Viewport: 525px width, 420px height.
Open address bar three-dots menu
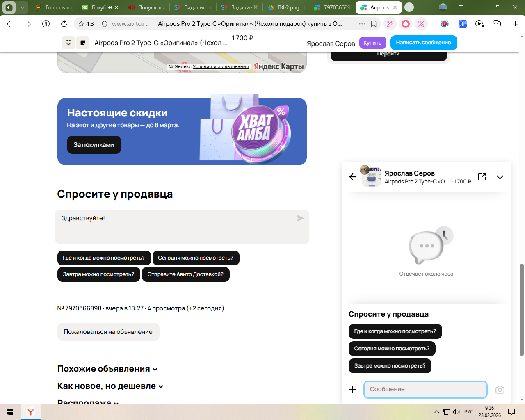[362, 24]
